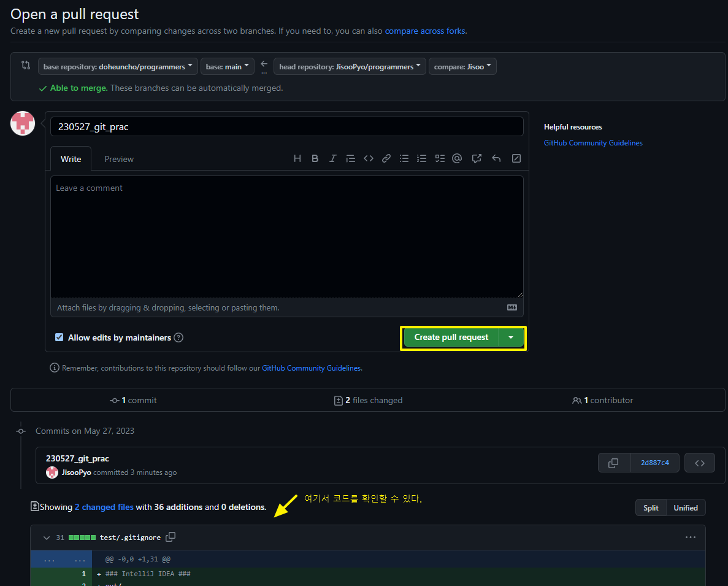The image size is (728, 586).
Task: Open the 1 commit section
Action: click(133, 400)
